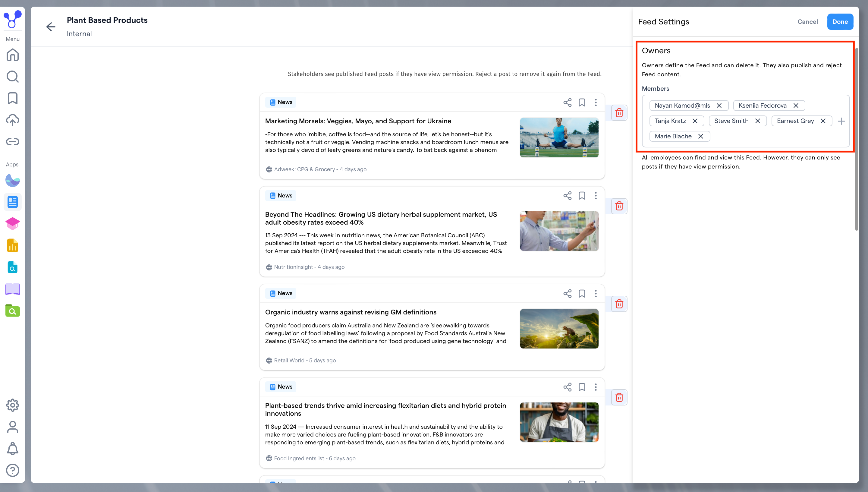Open the orange chart report app icon

pyautogui.click(x=12, y=246)
